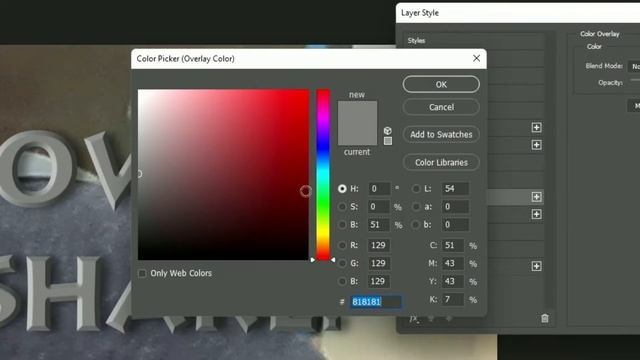Click the M magenta 43 field
This screenshot has height=360, width=640.
click(453, 263)
